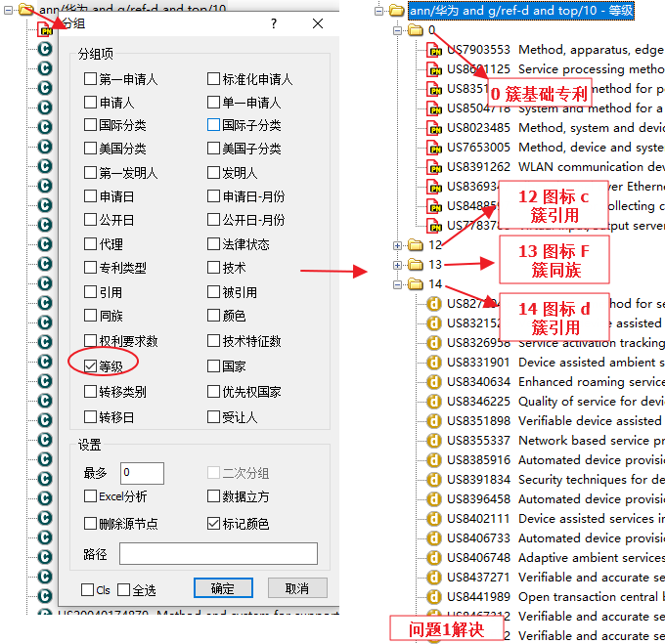Click the PN icon next to US8023485
Image resolution: width=665 pixels, height=644 pixels.
coord(435,128)
